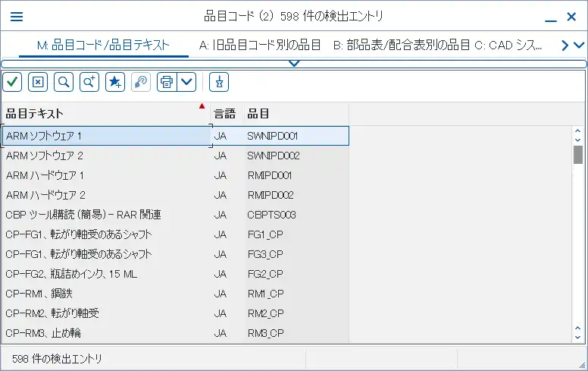Click the key and wrench toolbar icon
588x371 pixels.
pyautogui.click(x=141, y=82)
